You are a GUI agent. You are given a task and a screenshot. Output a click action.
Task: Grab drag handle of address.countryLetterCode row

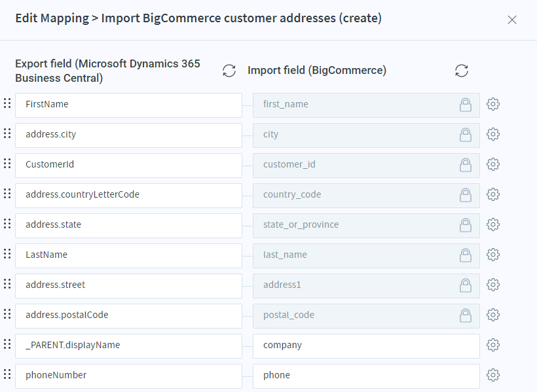(x=7, y=194)
